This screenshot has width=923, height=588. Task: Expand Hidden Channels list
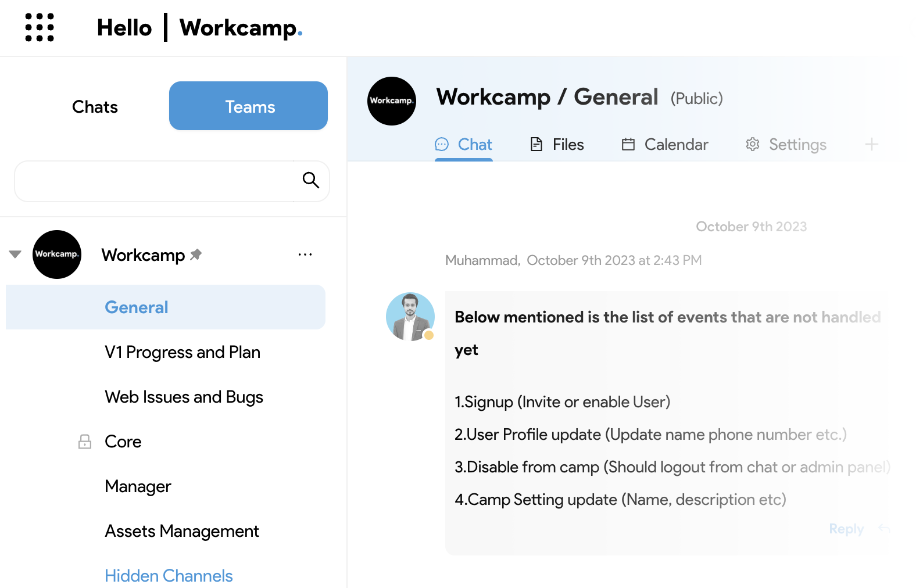[x=169, y=576]
